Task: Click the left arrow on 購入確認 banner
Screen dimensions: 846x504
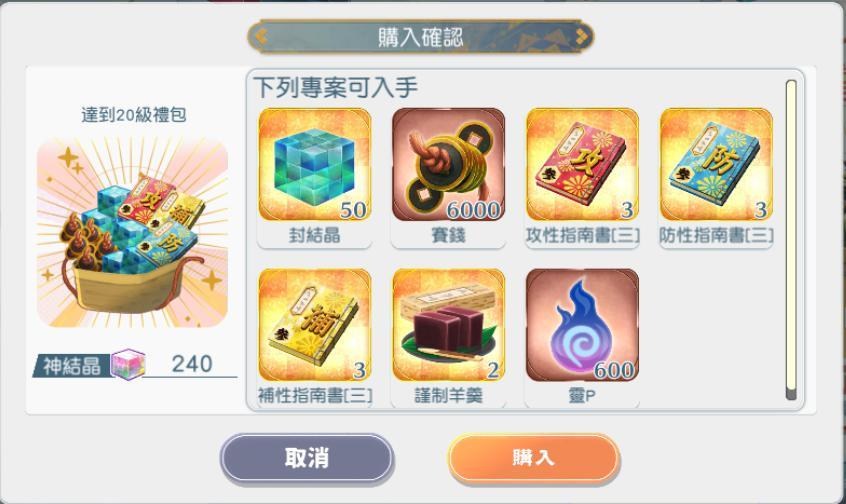Action: pos(261,37)
